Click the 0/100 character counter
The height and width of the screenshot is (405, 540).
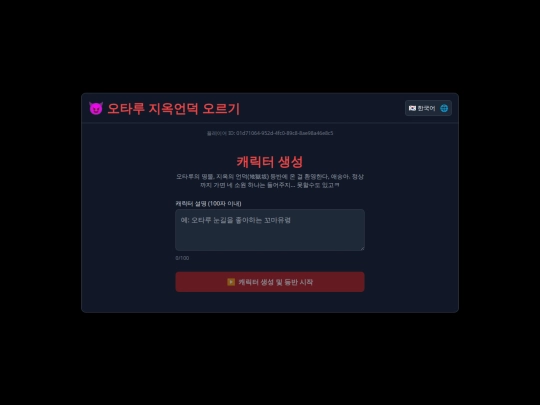click(182, 258)
